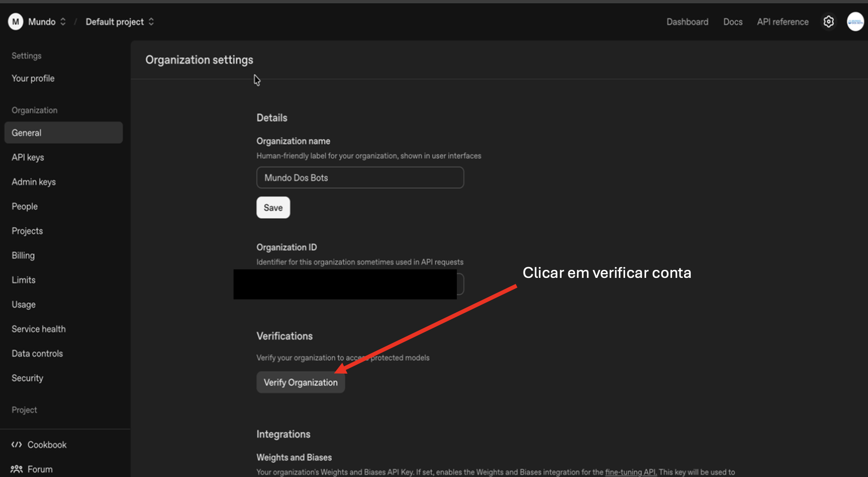Go to the Dashboard tab
The height and width of the screenshot is (477, 868).
[687, 21]
